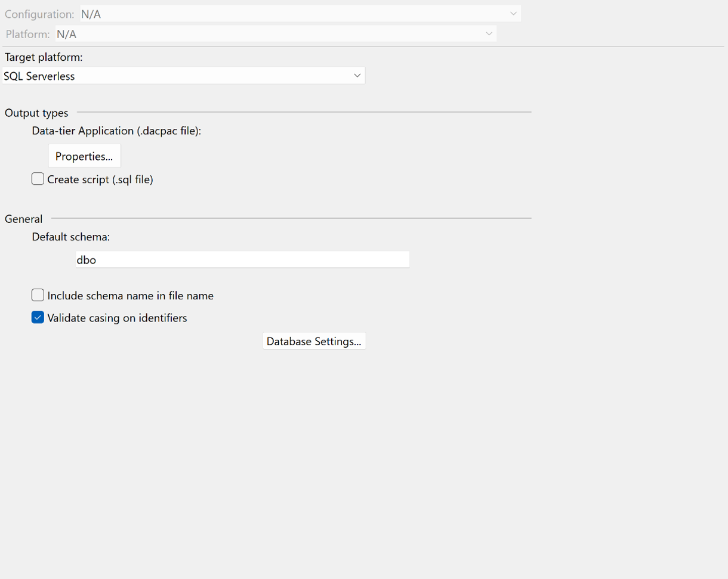Click the Database Settings button
Viewport: 728px width, 579px height.
click(x=314, y=341)
